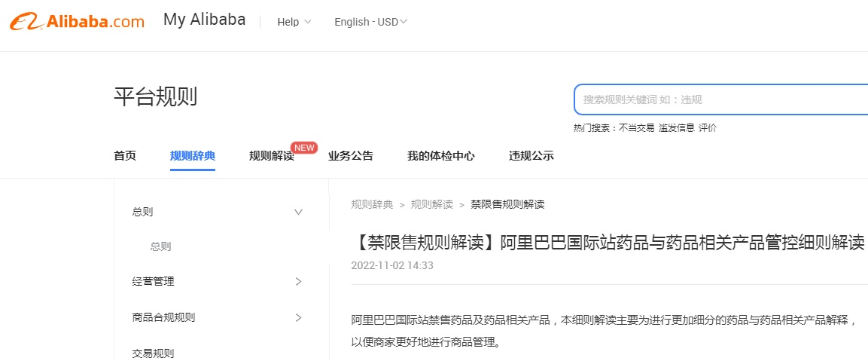Switch to the 首页 tab

(x=124, y=156)
